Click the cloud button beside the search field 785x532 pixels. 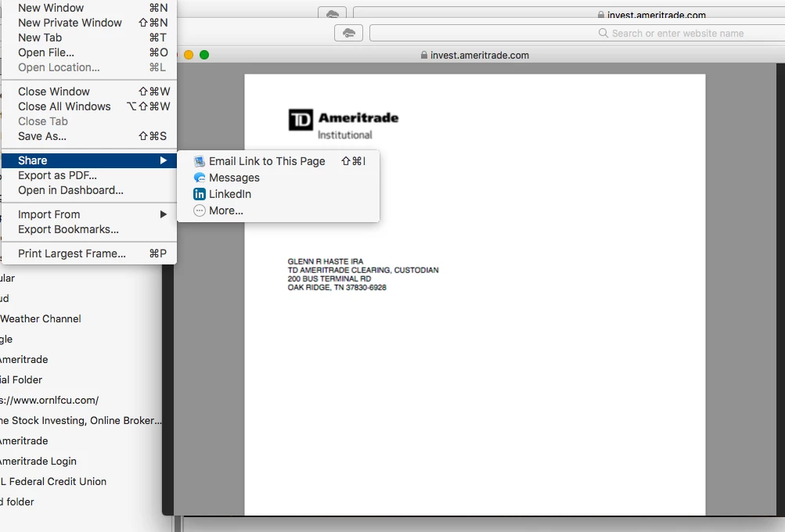click(x=348, y=33)
